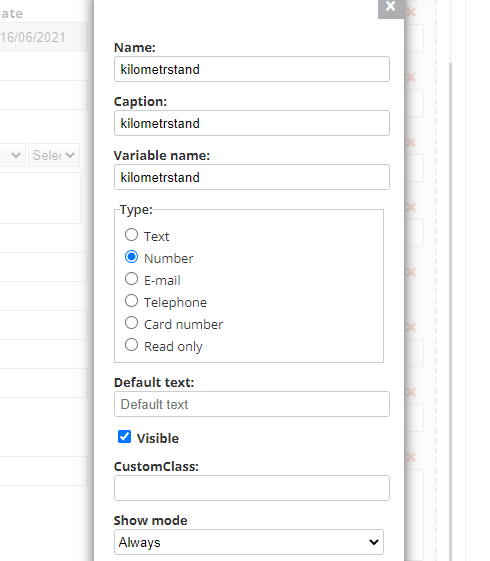Set type to Read only
Screen dimensions: 490x561
[131, 345]
